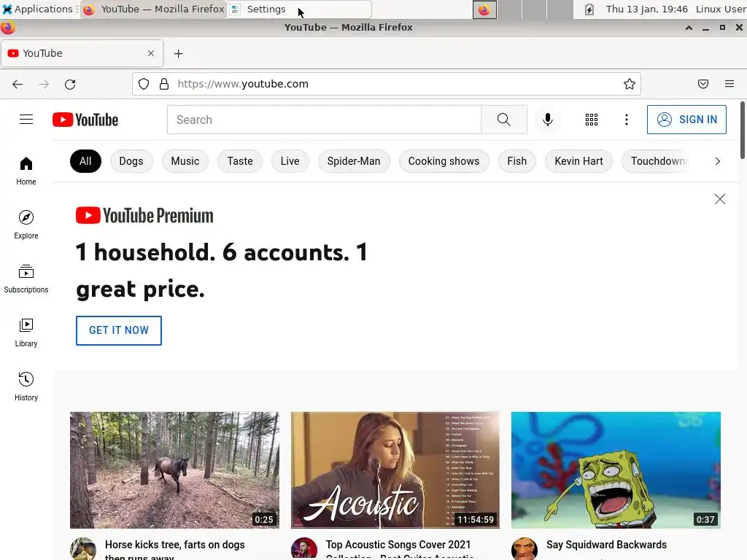Viewport: 747px width, 560px height.
Task: Click the panel clock date
Action: [646, 9]
